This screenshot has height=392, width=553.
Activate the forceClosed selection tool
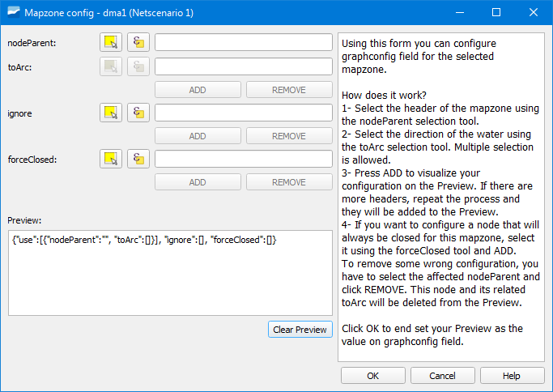(111, 160)
